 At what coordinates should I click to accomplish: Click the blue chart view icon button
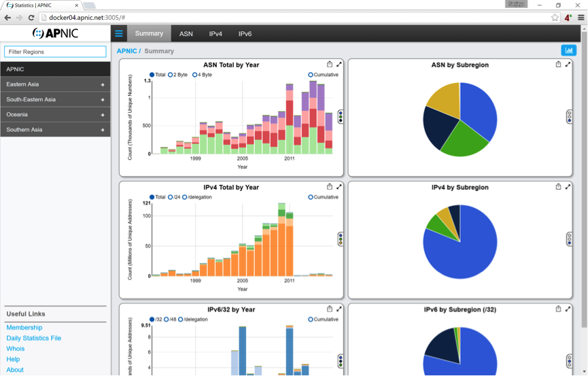(x=568, y=50)
